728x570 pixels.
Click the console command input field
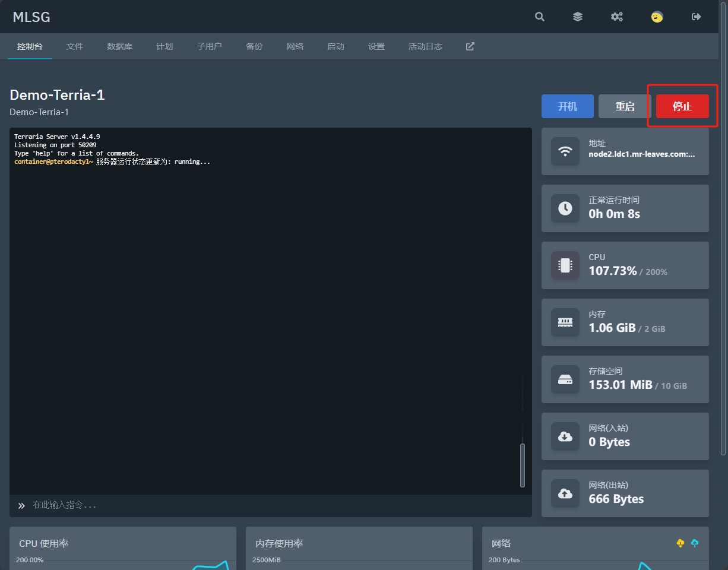(x=273, y=505)
